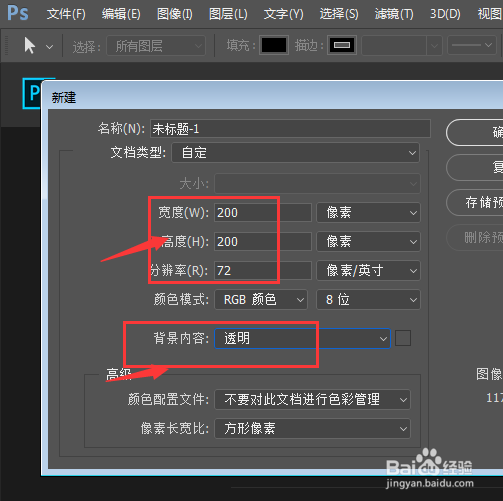Viewport: 503px width, 501px height.
Task: Click the 描边 stroke swatch
Action: coord(342,45)
